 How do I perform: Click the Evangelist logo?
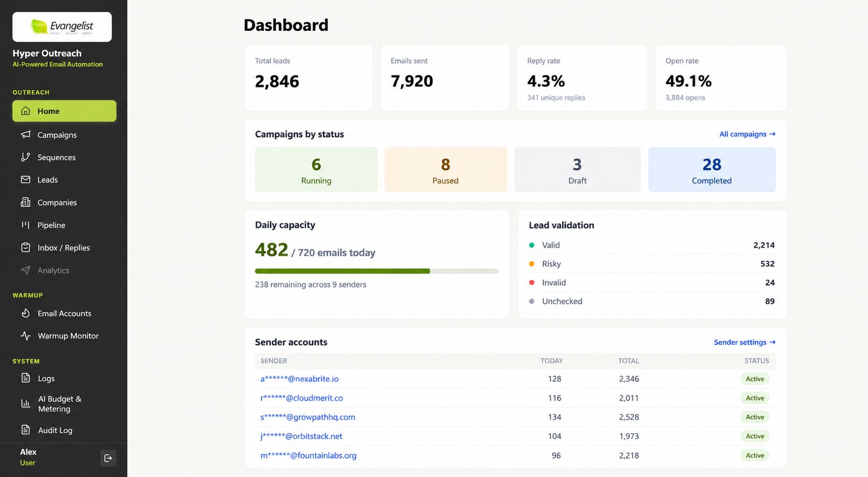point(62,27)
